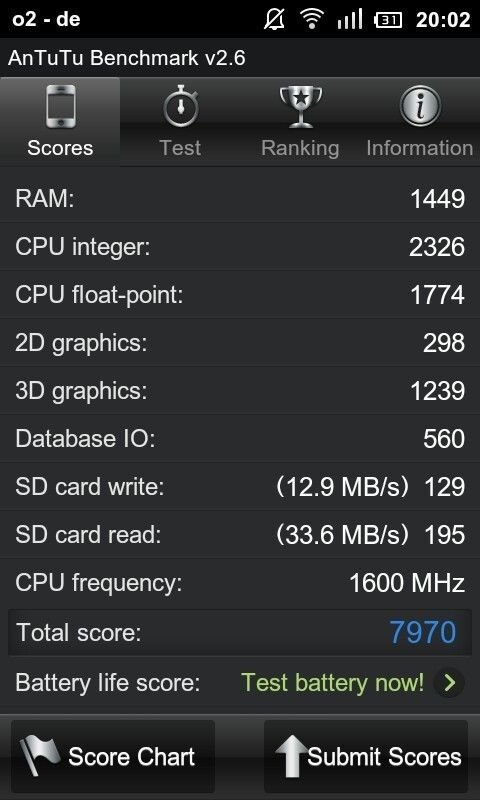Tap the flag icon on Score Chart
The width and height of the screenshot is (480, 800).
(x=40, y=756)
